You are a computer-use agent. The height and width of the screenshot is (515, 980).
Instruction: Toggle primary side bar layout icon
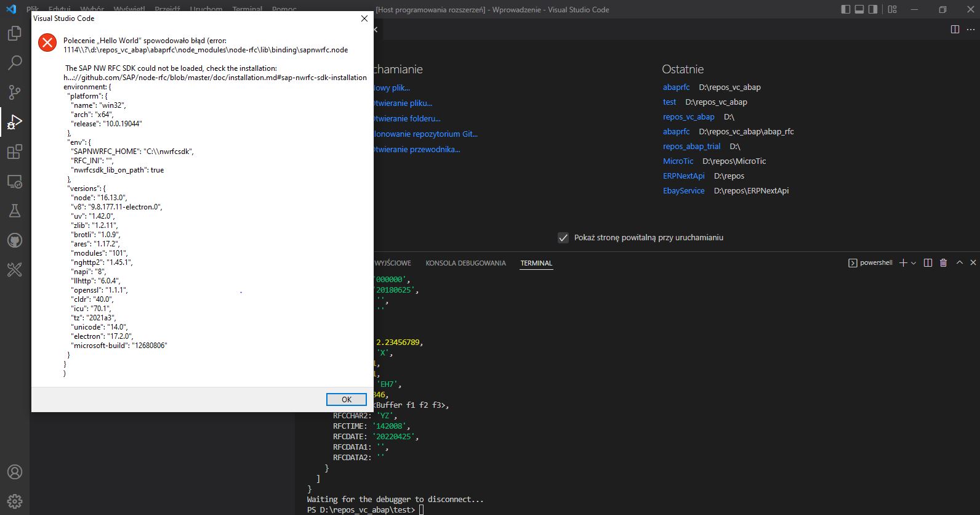coord(845,9)
